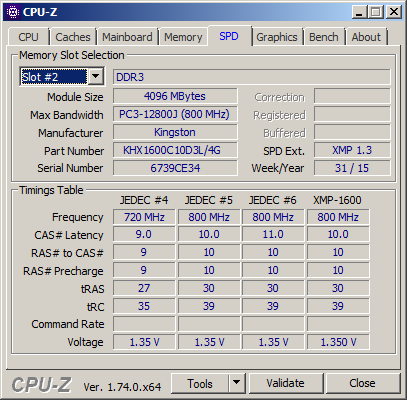The height and width of the screenshot is (400, 407).
Task: Click the Max Bandwidth label
Action: 67,115
